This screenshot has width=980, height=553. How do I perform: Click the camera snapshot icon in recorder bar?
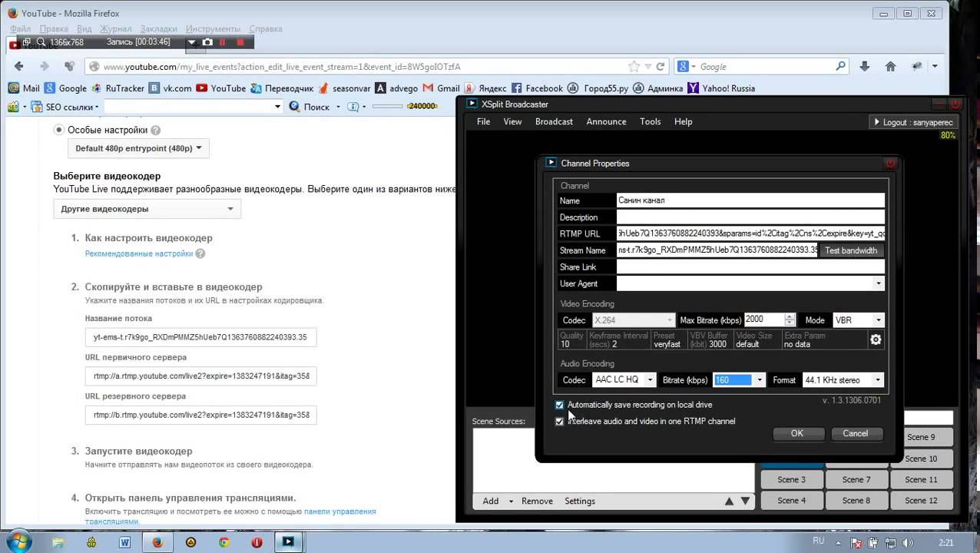tap(207, 42)
